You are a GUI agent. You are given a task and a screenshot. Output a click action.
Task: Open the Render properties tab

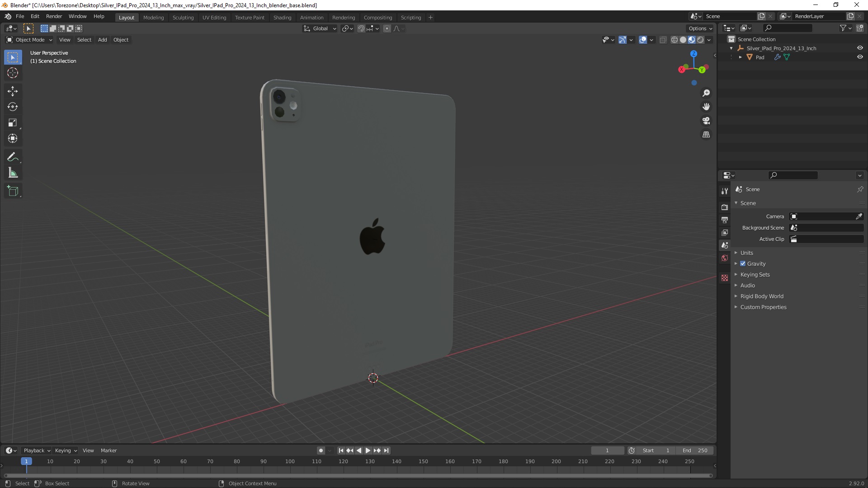click(725, 207)
